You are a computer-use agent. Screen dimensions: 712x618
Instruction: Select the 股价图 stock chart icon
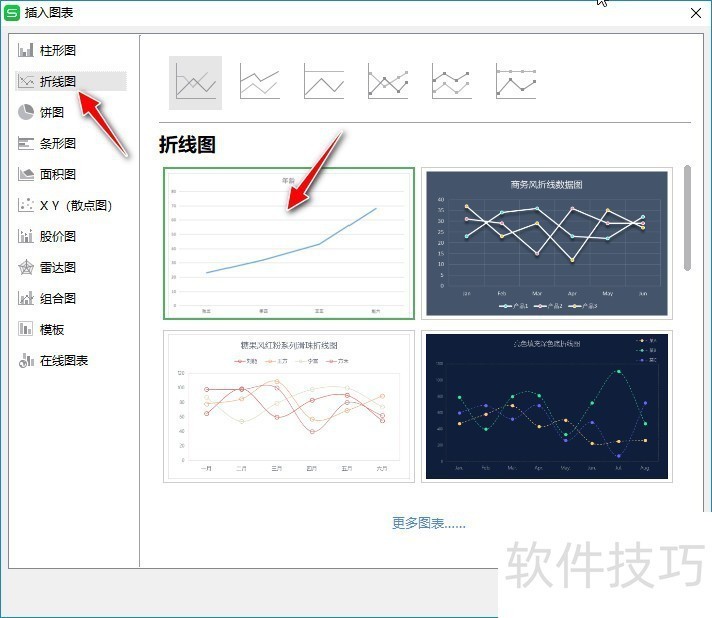25,236
